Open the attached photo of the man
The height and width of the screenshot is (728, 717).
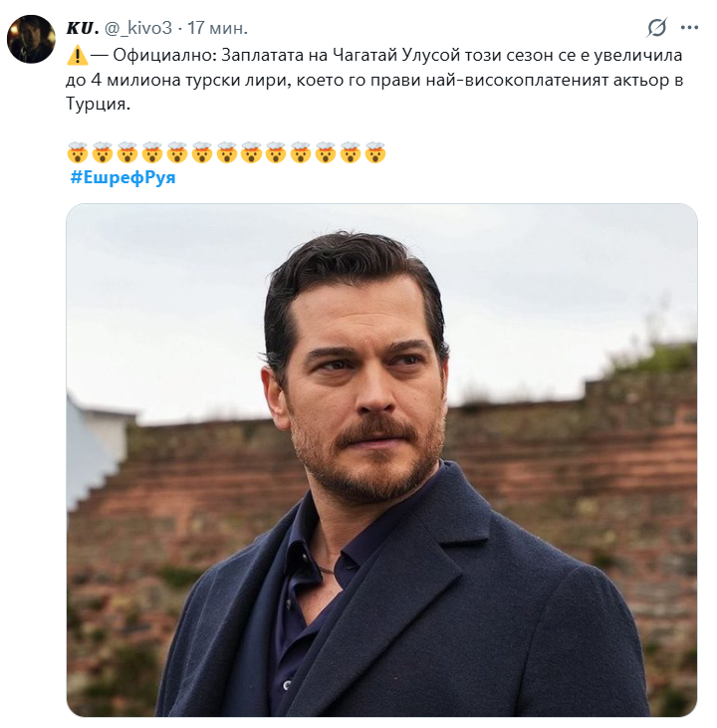coord(381,460)
